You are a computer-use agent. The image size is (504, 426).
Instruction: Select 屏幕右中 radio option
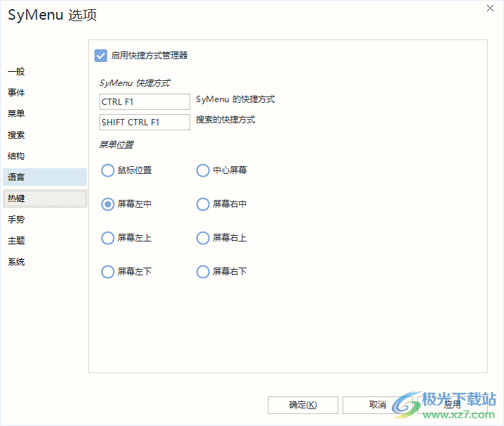(203, 204)
